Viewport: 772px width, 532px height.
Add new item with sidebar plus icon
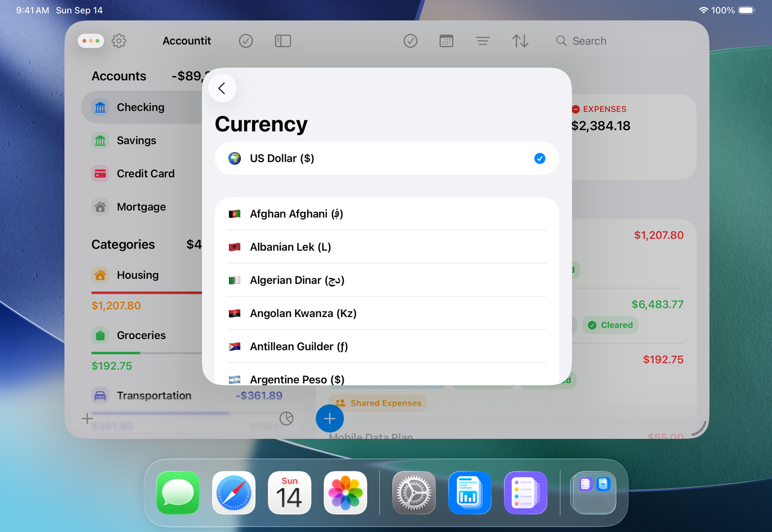click(x=87, y=418)
